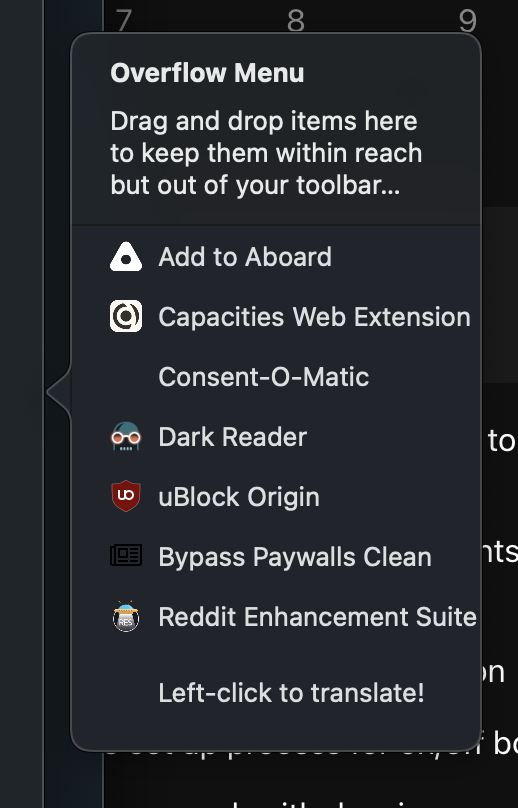Open the uBlock Origin text entry
Image resolution: width=518 pixels, height=808 pixels.
click(x=239, y=497)
